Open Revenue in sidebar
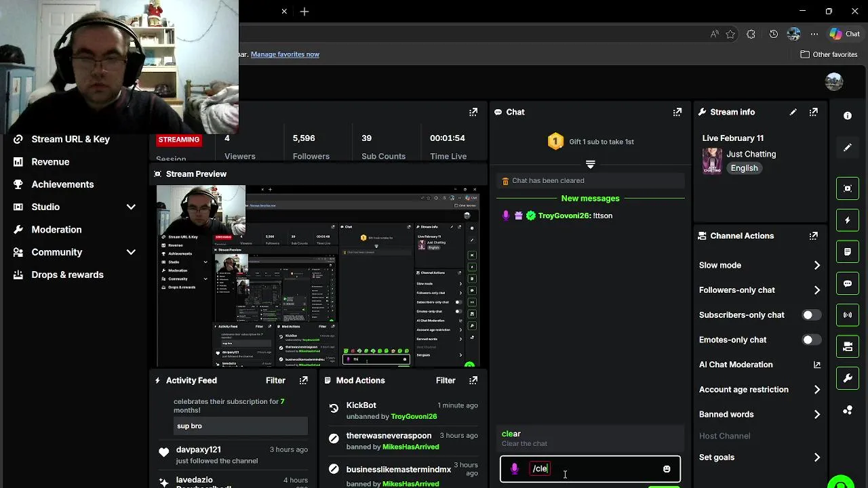The width and height of the screenshot is (868, 488). click(x=50, y=162)
